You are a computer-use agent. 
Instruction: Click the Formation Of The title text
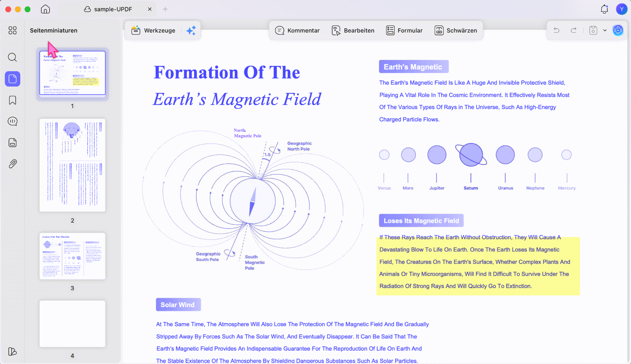(227, 72)
